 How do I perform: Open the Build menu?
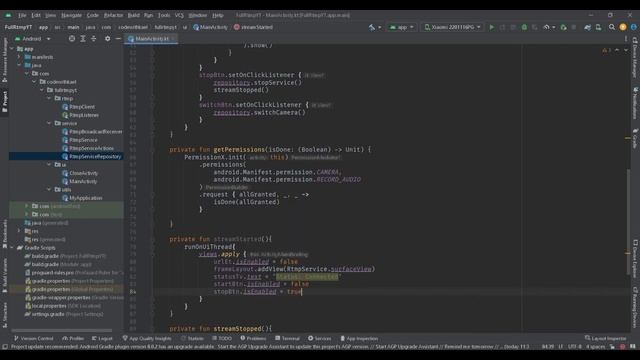coord(133,15)
